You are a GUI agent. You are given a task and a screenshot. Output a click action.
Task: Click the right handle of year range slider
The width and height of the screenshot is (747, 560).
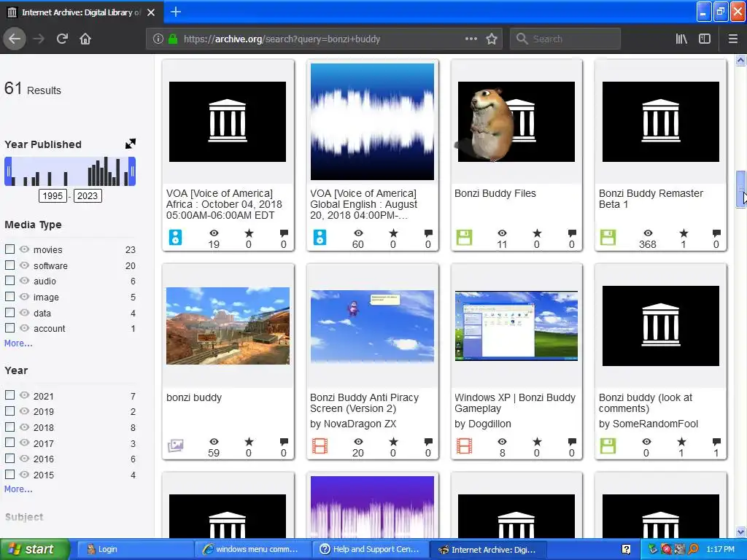tap(133, 171)
